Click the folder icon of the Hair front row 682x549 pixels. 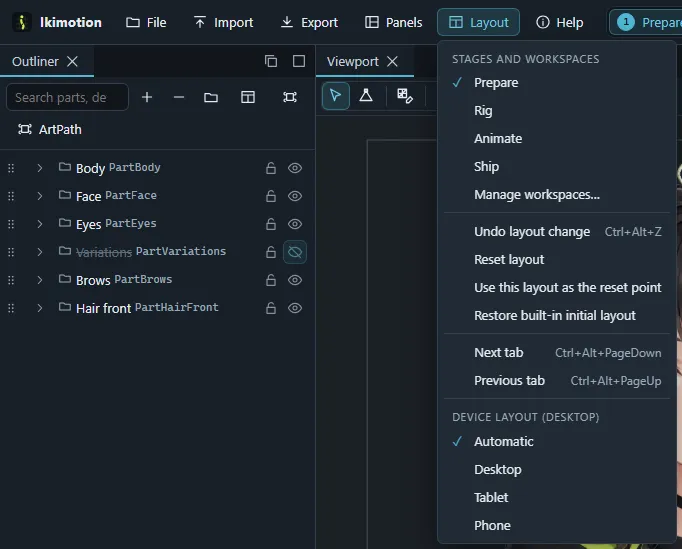pyautogui.click(x=65, y=307)
